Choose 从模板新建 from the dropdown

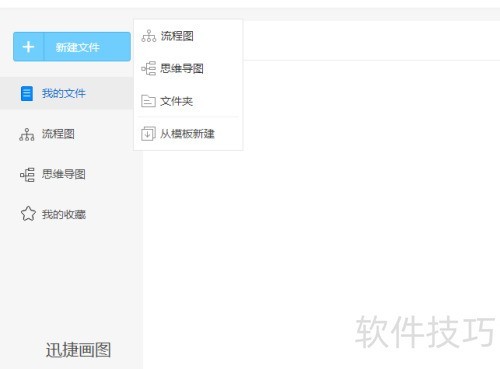click(x=188, y=134)
